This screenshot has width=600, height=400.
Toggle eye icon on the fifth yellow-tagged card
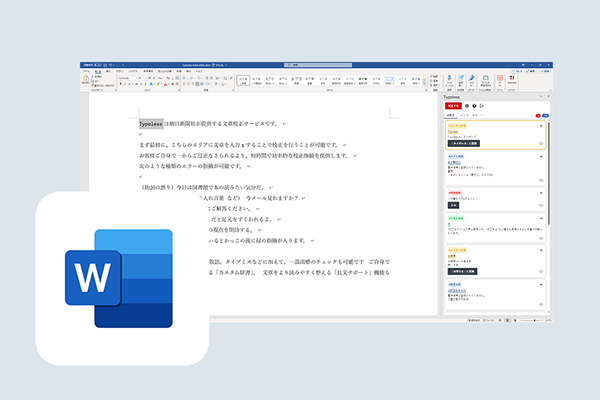[541, 271]
